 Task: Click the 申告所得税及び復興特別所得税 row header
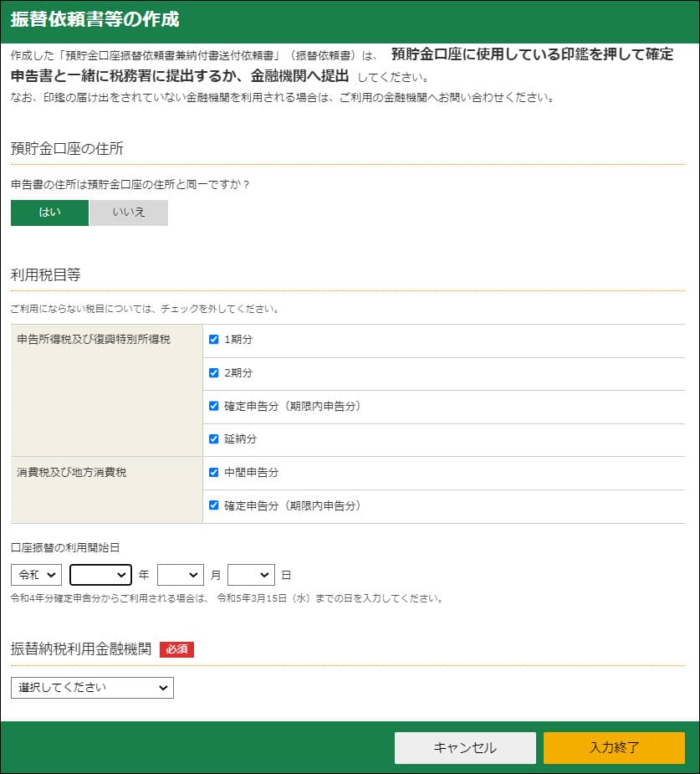tap(94, 340)
